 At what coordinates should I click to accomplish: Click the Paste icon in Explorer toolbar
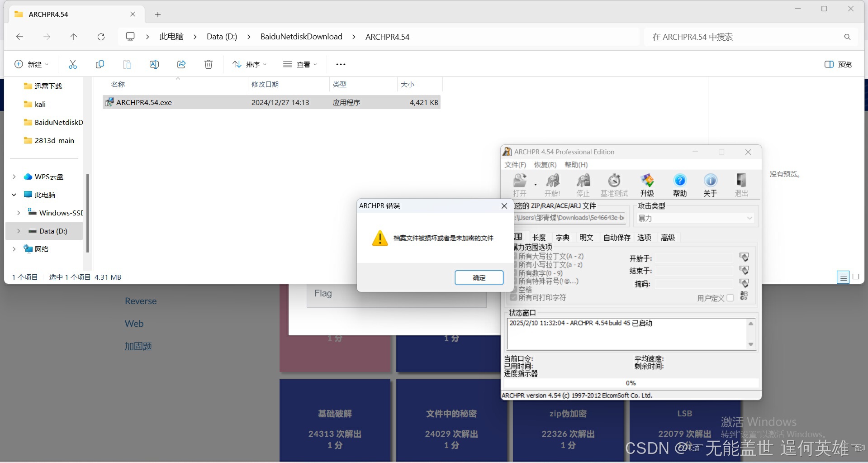[127, 64]
